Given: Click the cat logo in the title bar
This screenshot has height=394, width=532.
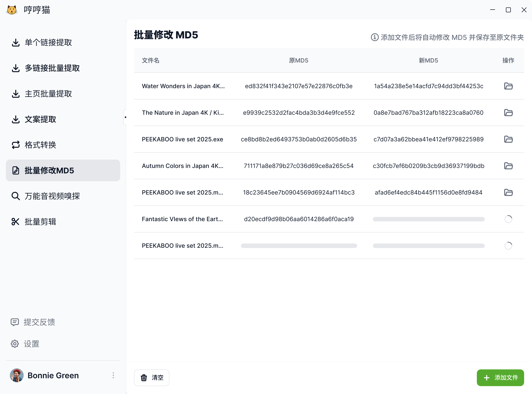Looking at the screenshot, I should 12,10.
